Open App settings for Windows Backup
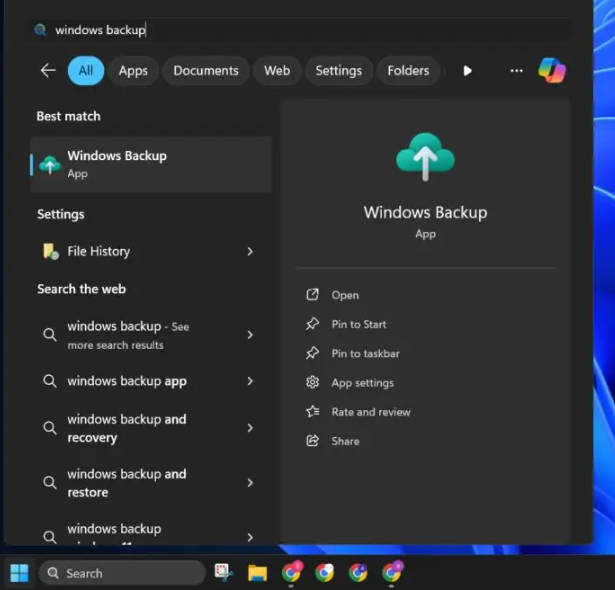The width and height of the screenshot is (615, 590). click(x=362, y=383)
